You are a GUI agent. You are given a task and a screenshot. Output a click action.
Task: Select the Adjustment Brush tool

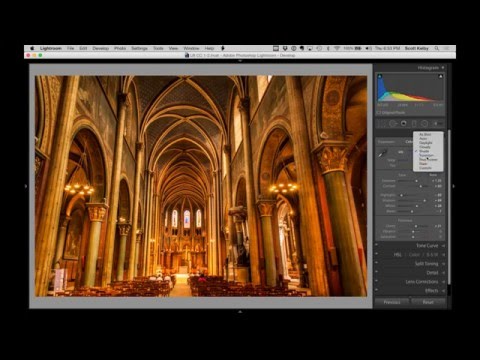point(437,124)
